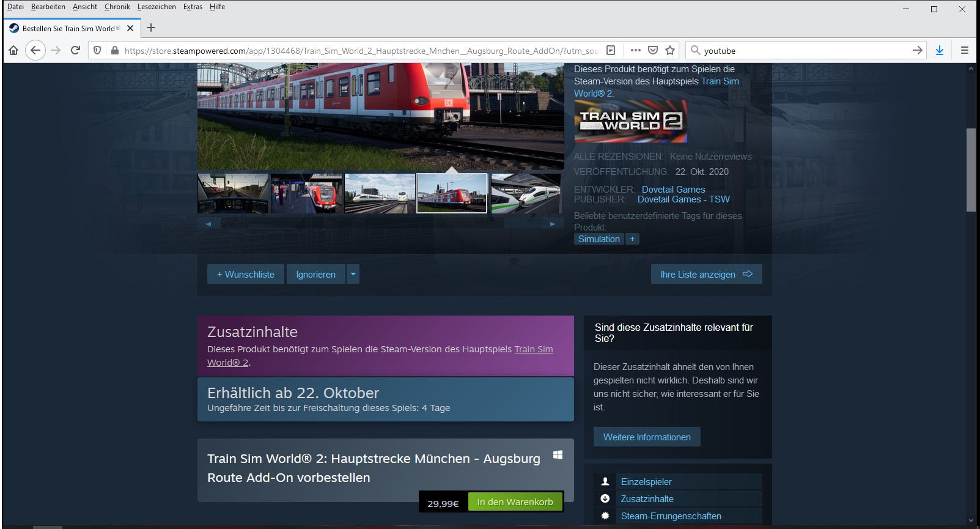
Task: Open Firefox hamburger menu
Action: click(965, 50)
